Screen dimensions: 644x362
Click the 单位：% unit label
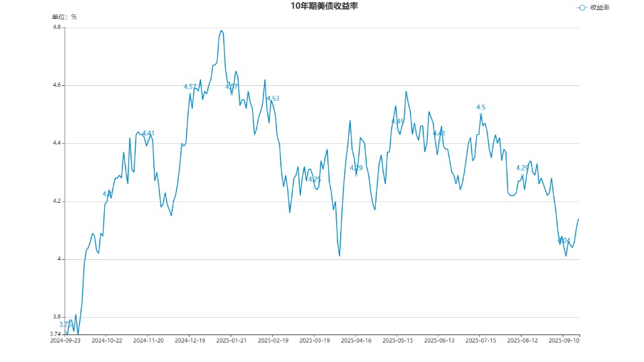(65, 17)
